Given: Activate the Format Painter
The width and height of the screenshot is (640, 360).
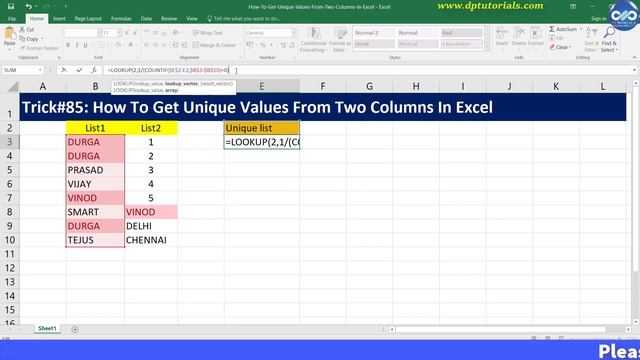Looking at the screenshot, I should coord(40,48).
